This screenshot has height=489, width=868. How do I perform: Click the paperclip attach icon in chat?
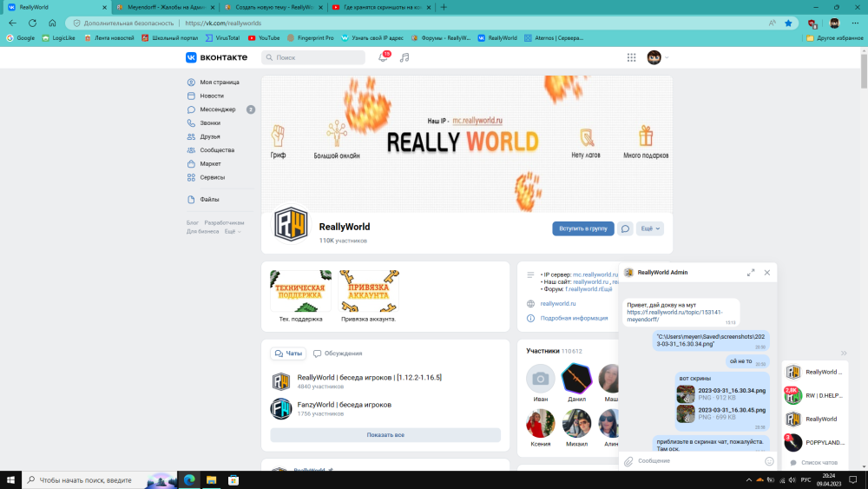pos(628,461)
